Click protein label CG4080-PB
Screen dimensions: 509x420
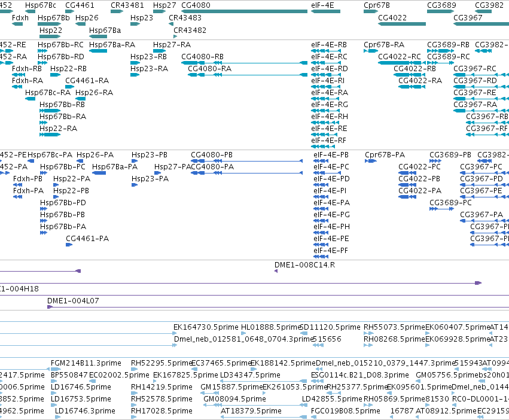pyautogui.click(x=212, y=155)
